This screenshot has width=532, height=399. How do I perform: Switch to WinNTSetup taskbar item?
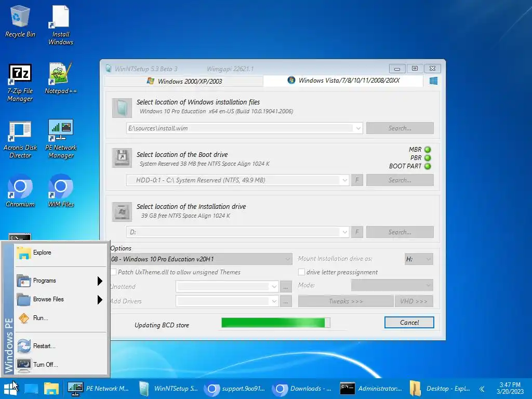[x=168, y=389]
